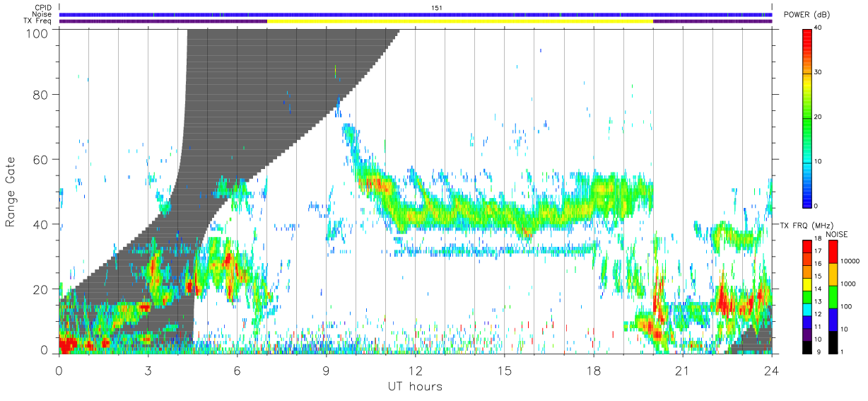Click the 1000 tick on NOISE scale

[x=848, y=284]
